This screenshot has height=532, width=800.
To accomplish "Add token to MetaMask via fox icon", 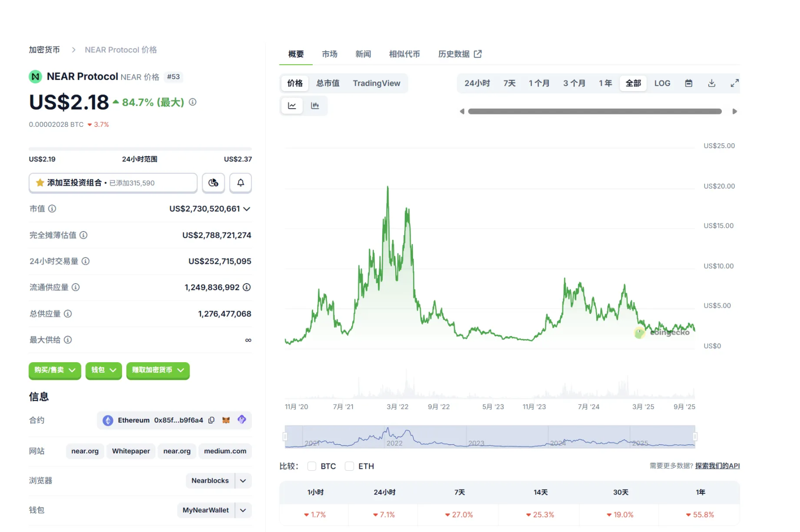I will pos(226,420).
